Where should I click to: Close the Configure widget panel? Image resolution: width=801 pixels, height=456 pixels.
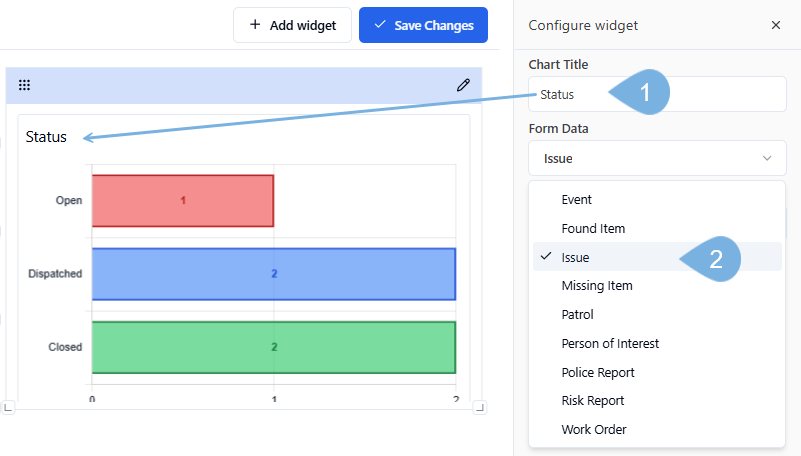click(x=776, y=25)
